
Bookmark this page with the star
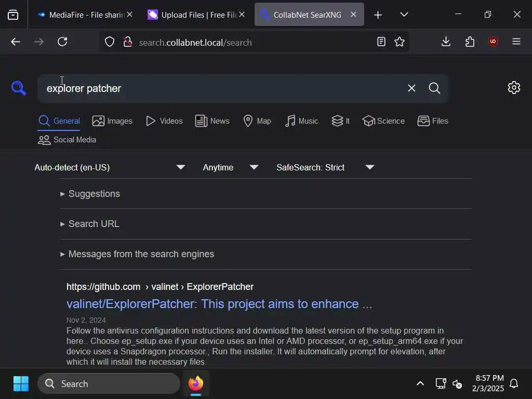(400, 42)
